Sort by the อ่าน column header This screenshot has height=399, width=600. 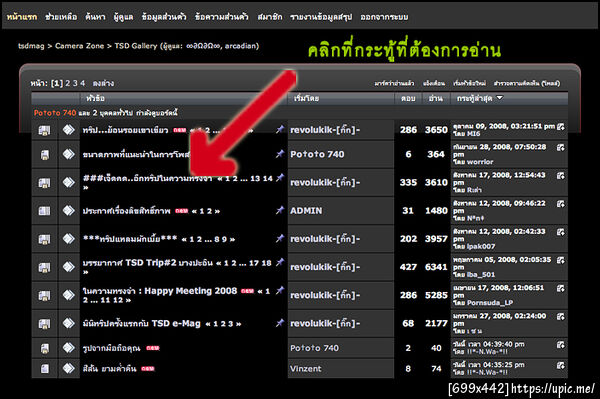coord(435,98)
